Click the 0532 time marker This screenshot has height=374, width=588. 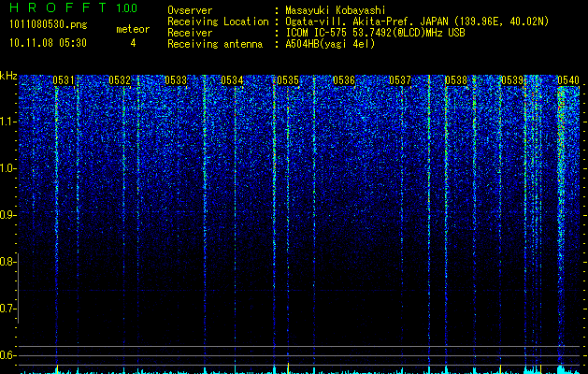[120, 80]
